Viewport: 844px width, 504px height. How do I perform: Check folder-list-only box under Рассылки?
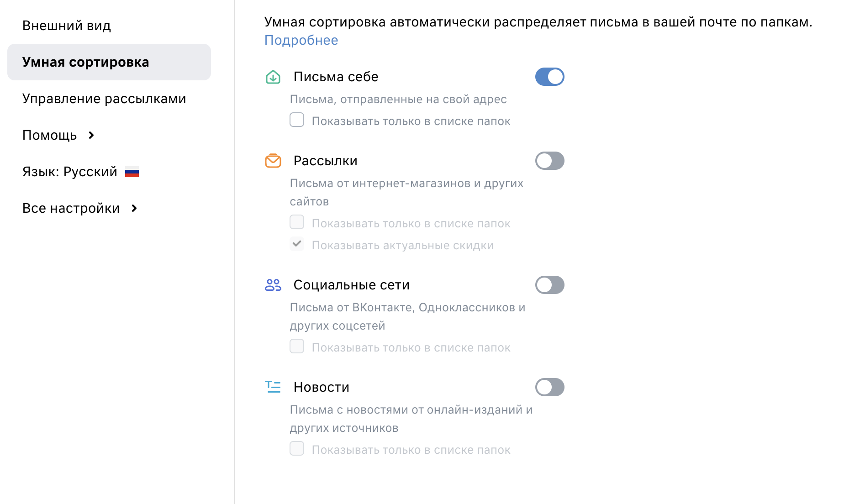(x=297, y=222)
